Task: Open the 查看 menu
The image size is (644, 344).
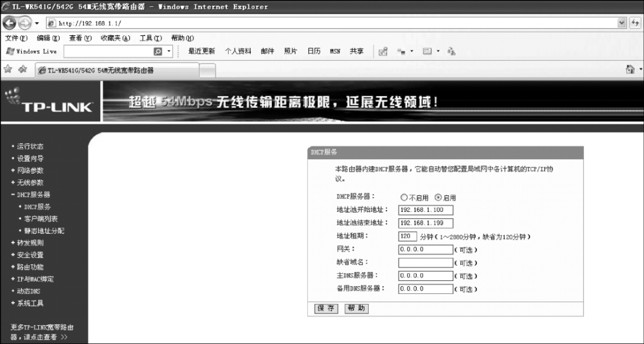Action: click(80, 38)
